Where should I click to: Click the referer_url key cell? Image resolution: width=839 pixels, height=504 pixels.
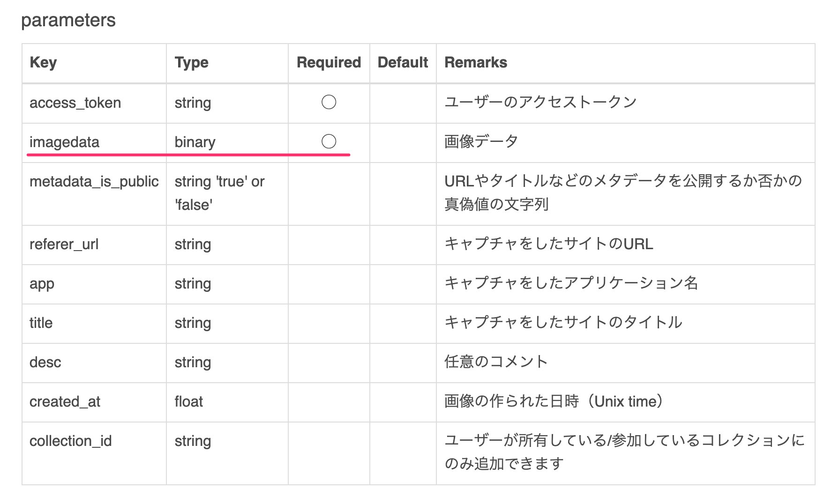(x=94, y=245)
